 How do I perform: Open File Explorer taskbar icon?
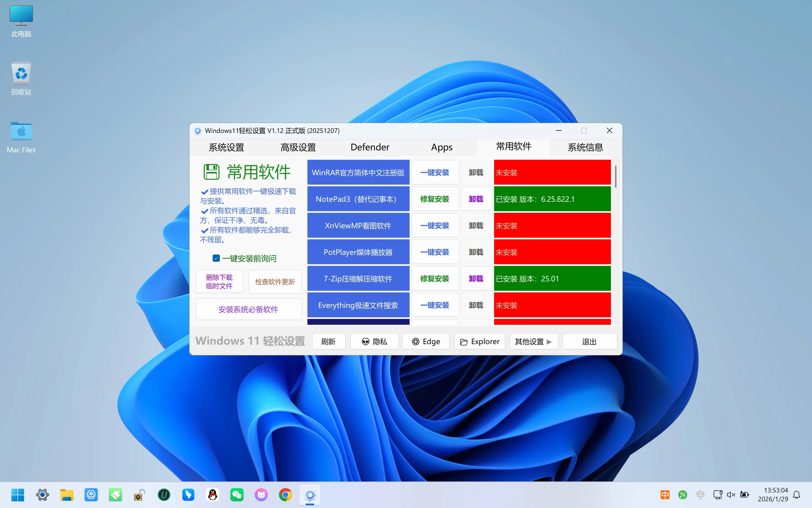[x=67, y=494]
